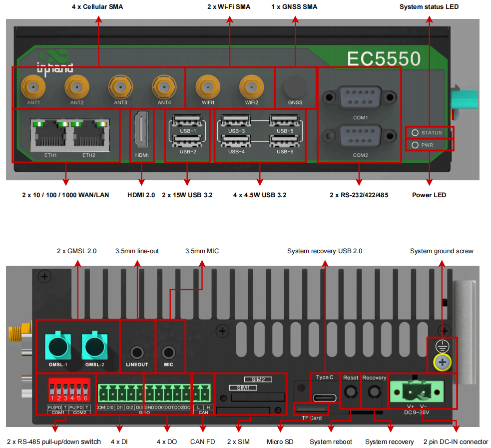Toggle DIP switch number 6
Viewport: 491px width, 448px height.
click(x=85, y=389)
